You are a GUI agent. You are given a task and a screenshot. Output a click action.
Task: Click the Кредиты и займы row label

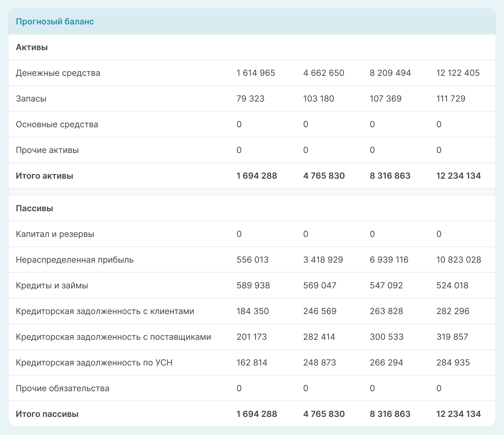click(52, 285)
